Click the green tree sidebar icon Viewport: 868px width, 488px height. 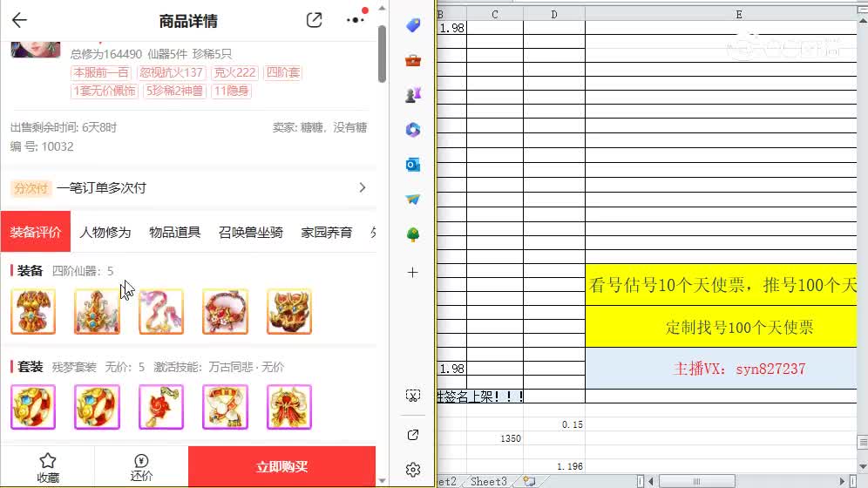(413, 234)
